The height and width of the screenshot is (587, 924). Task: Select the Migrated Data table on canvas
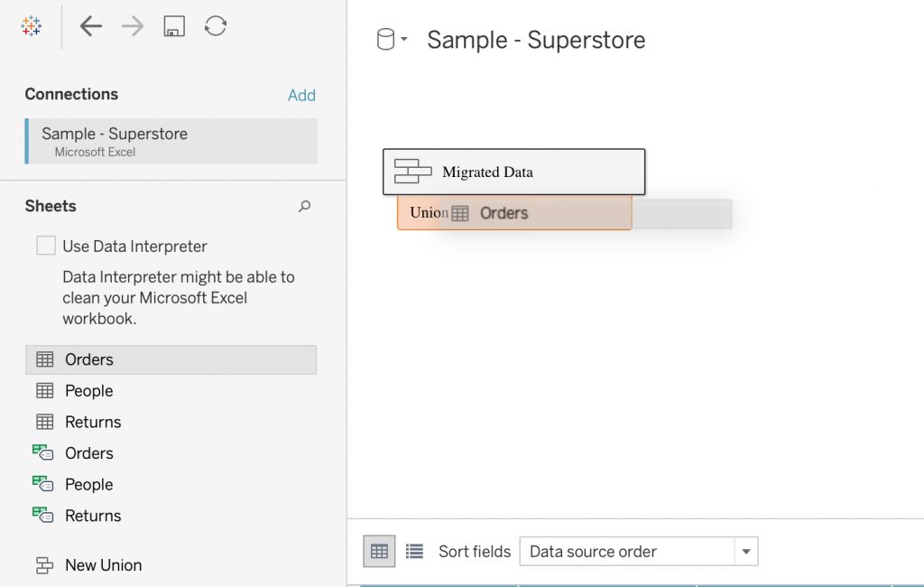pyautogui.click(x=513, y=172)
